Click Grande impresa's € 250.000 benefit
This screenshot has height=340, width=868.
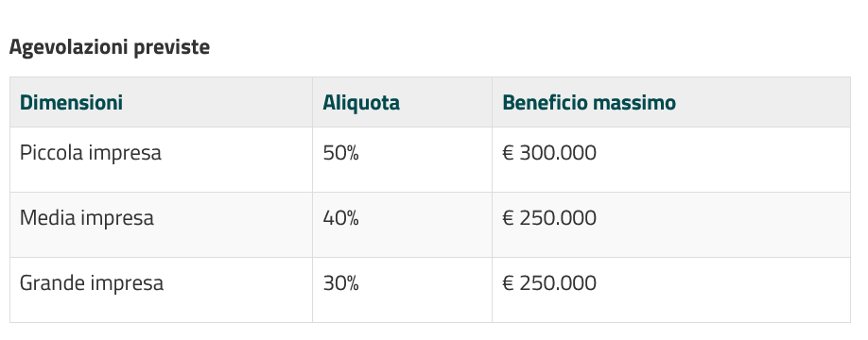(549, 283)
